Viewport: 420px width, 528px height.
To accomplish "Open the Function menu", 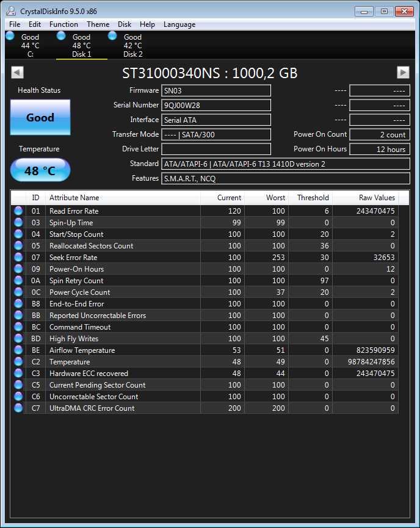I will pos(63,24).
